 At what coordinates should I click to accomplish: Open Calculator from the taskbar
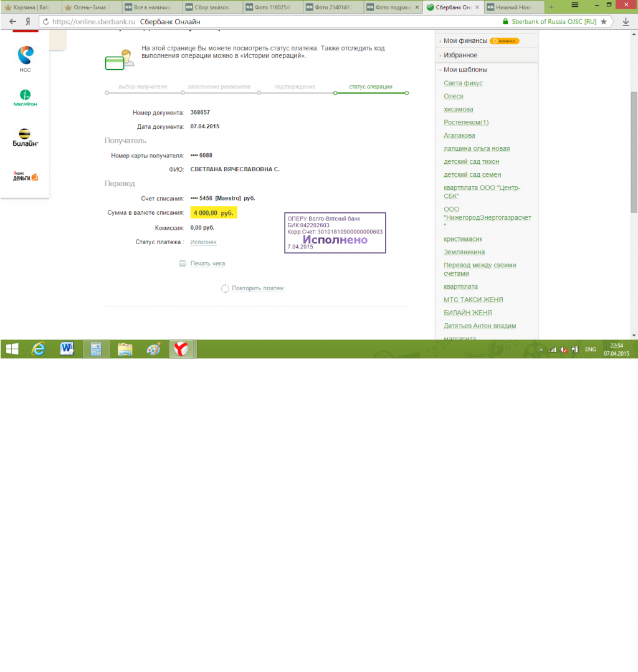[95, 349]
